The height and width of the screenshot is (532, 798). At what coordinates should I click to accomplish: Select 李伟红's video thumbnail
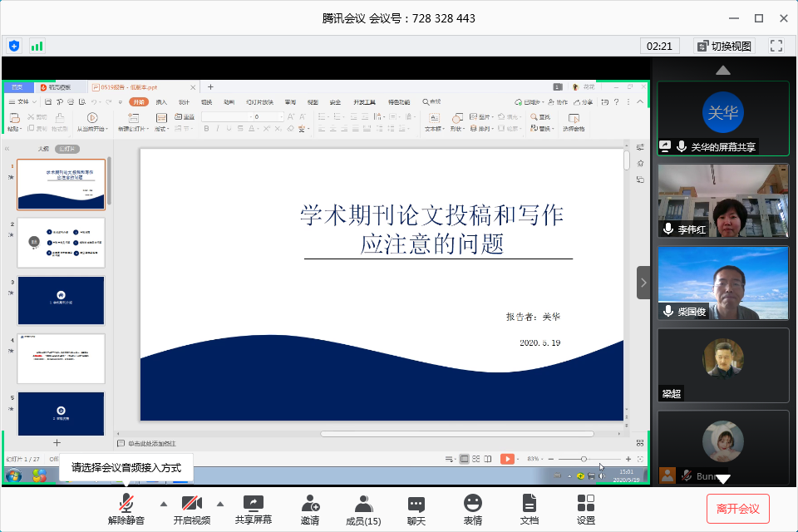pyautogui.click(x=722, y=201)
